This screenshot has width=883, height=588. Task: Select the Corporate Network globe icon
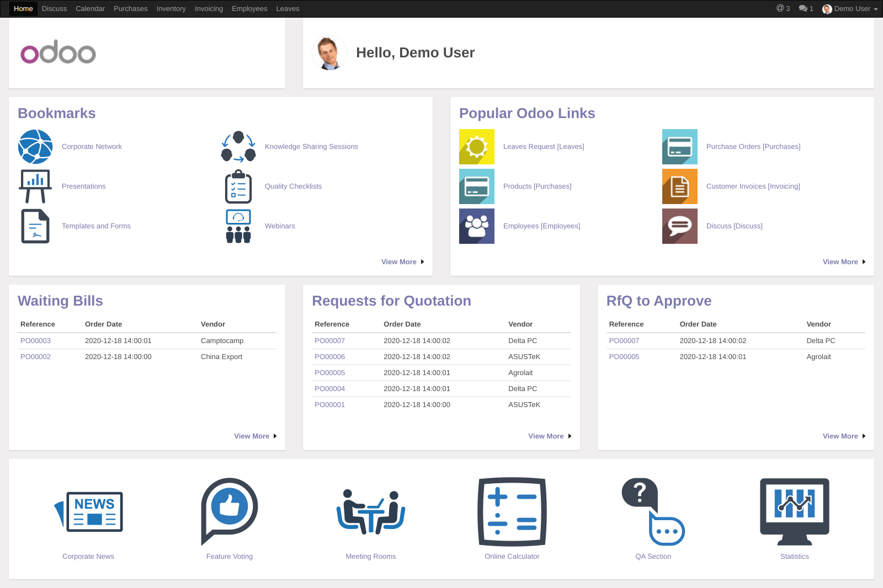(35, 146)
